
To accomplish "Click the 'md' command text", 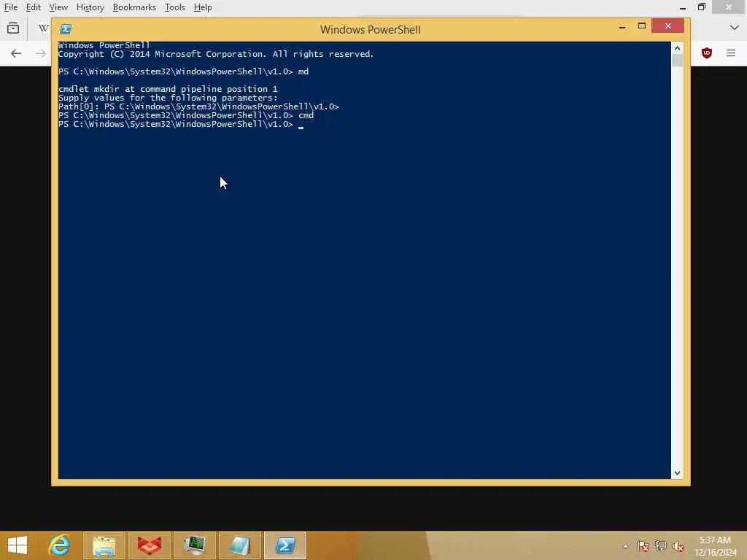I will click(x=303, y=71).
